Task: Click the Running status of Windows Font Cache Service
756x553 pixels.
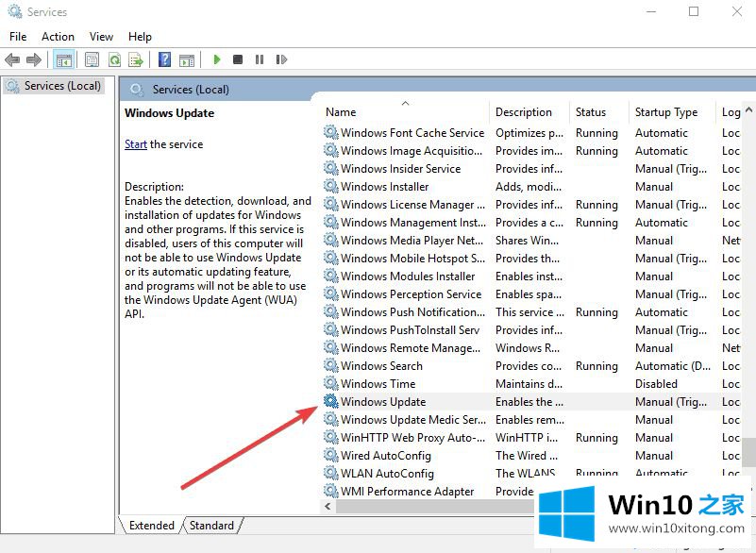Action: tap(596, 132)
